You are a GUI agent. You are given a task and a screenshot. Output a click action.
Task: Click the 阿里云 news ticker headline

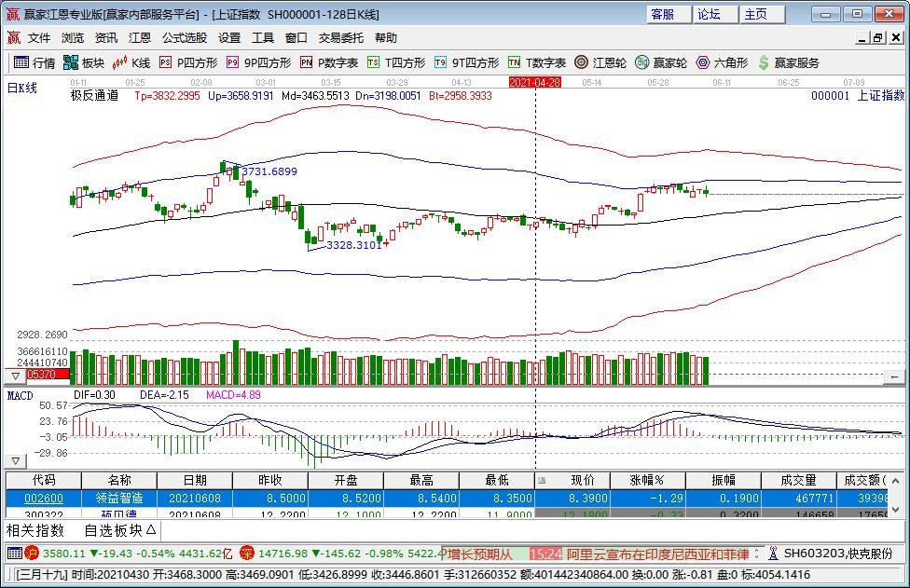pyautogui.click(x=657, y=554)
